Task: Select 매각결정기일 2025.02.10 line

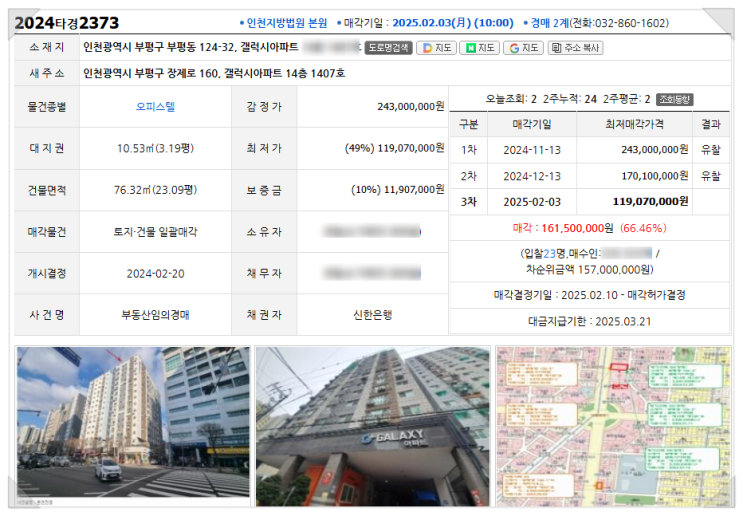Action: pyautogui.click(x=589, y=295)
